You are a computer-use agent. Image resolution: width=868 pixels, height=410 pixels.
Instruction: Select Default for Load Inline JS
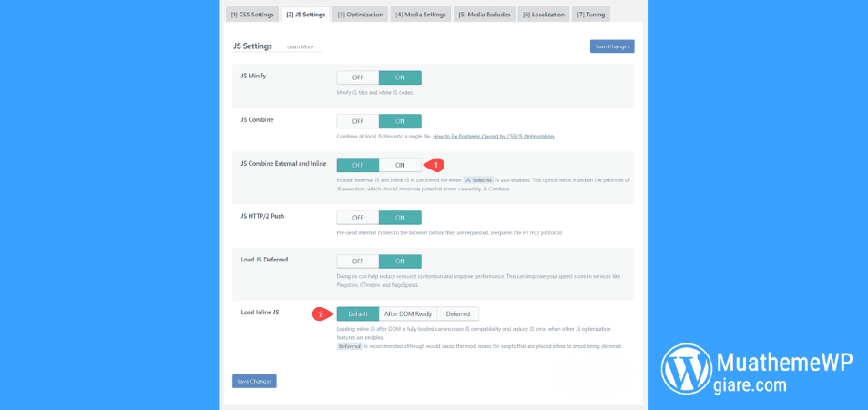click(x=358, y=313)
